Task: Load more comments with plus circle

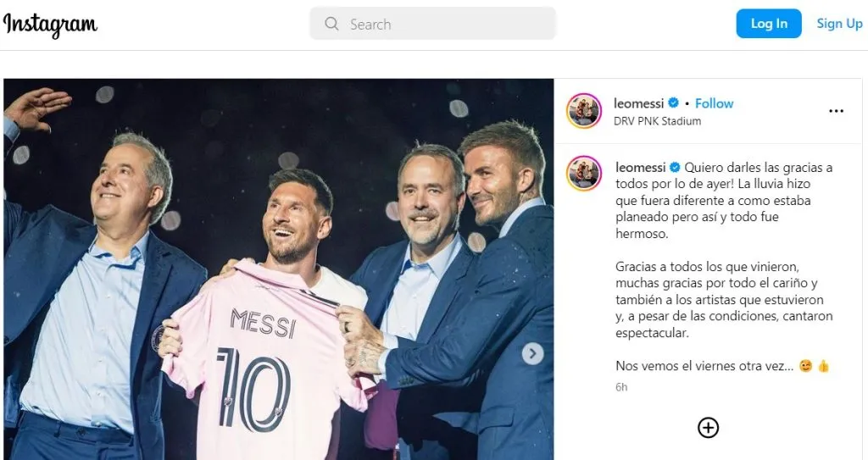Action: point(708,428)
